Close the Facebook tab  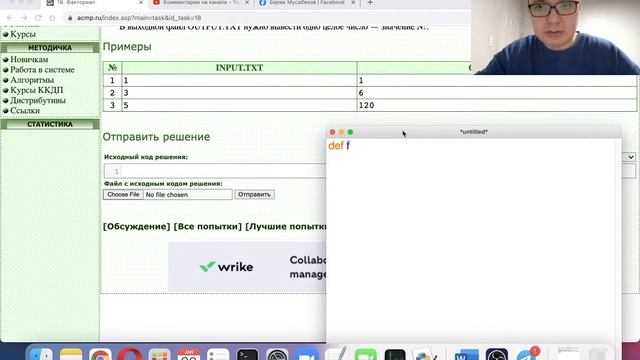(x=353, y=2)
